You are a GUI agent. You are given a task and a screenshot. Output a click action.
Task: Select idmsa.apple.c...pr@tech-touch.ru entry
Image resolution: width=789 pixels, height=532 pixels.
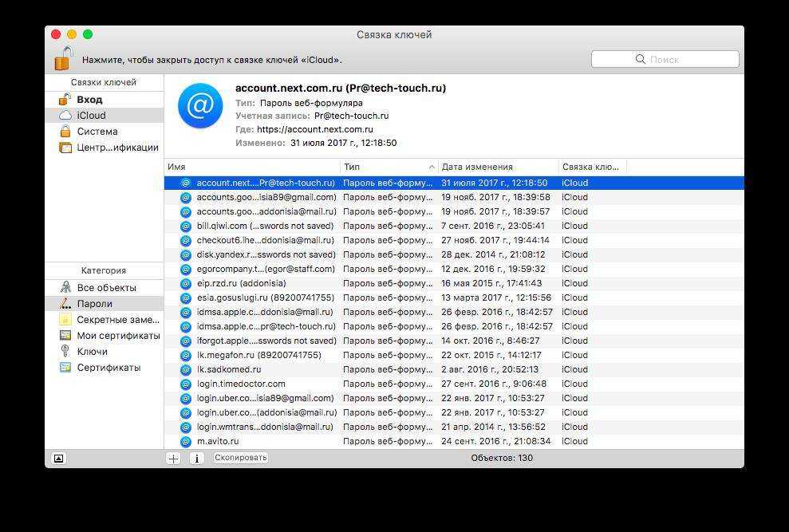coord(454,326)
